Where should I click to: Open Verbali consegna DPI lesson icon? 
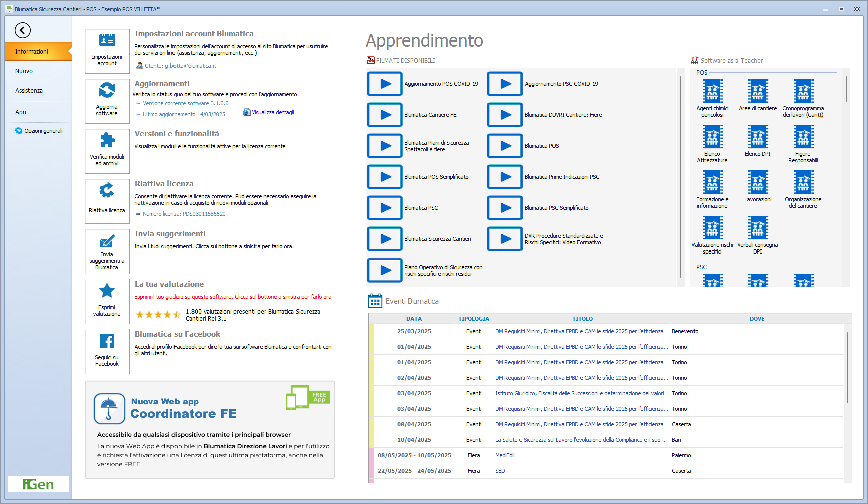[x=758, y=228]
